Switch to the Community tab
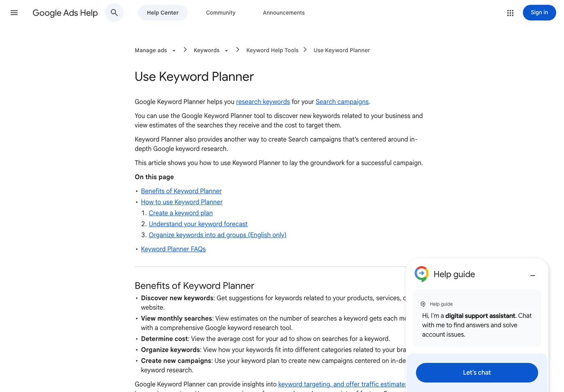Image resolution: width=564 pixels, height=392 pixels. click(221, 13)
